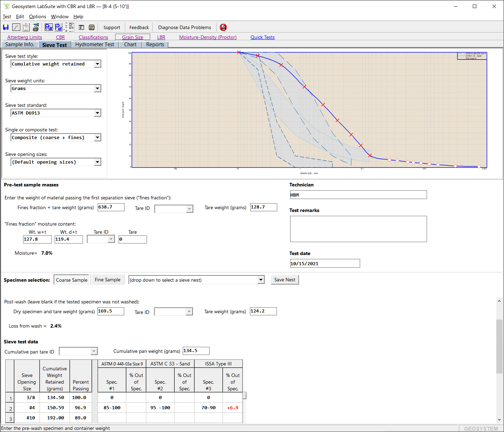Click the printer icon in toolbar
Screen dimensions: 504x432
[36, 27]
